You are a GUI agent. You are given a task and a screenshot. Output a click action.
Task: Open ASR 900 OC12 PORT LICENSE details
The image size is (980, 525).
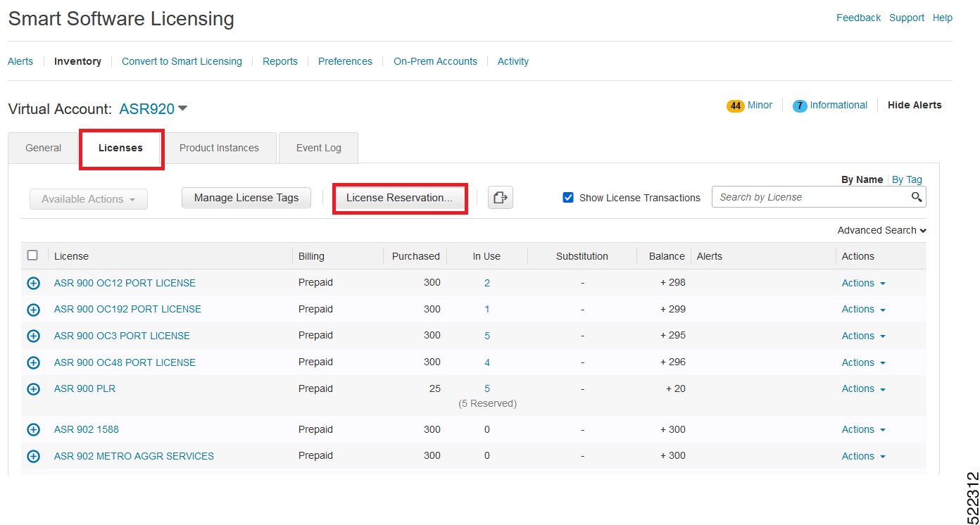click(x=125, y=283)
